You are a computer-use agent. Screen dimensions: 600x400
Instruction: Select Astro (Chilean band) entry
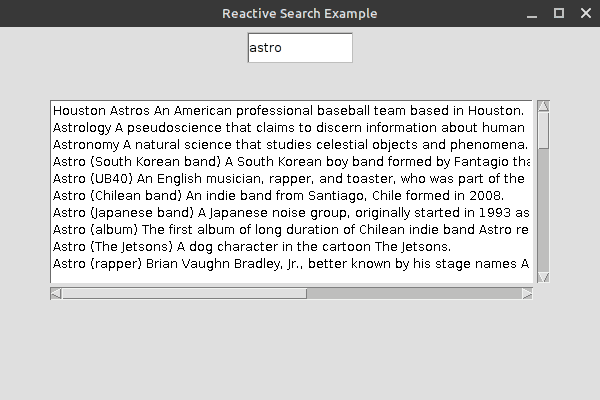tap(288, 195)
